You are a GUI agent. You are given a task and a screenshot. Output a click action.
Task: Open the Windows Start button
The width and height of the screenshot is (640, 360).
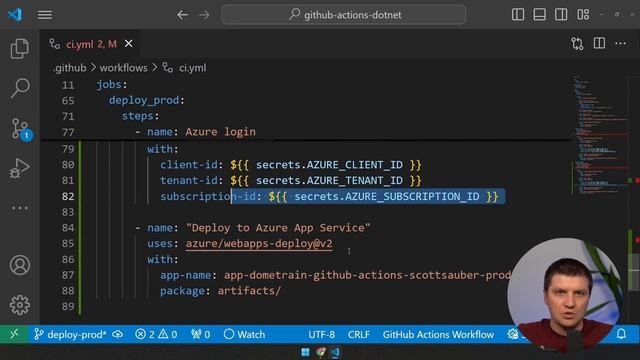pos(305,352)
